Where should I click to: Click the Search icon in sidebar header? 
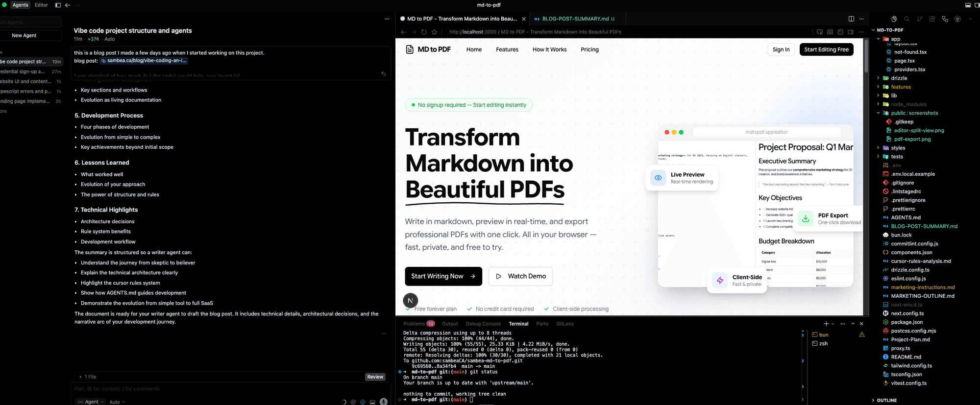906,19
